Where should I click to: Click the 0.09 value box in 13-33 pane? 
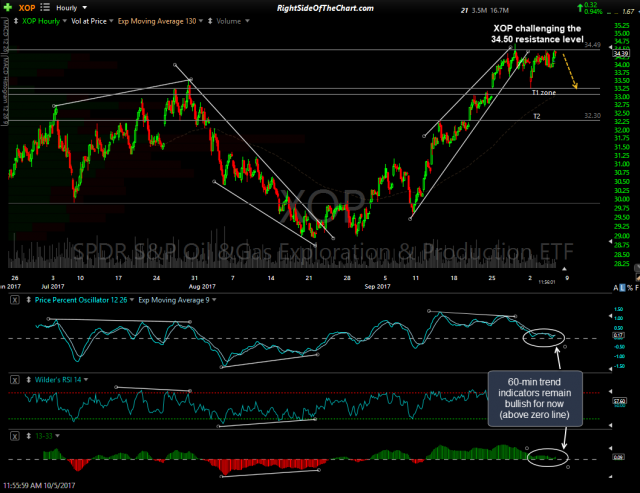tap(618, 457)
